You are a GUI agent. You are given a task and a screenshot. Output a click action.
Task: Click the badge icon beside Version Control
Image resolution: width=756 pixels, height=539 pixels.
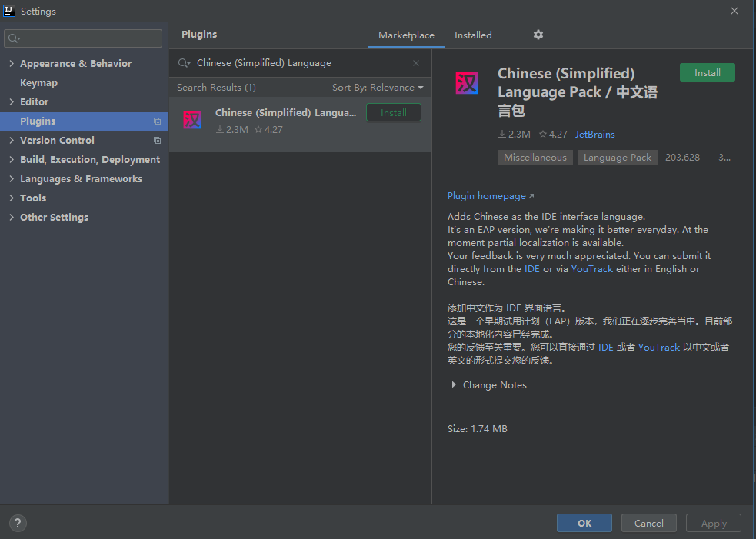point(158,140)
